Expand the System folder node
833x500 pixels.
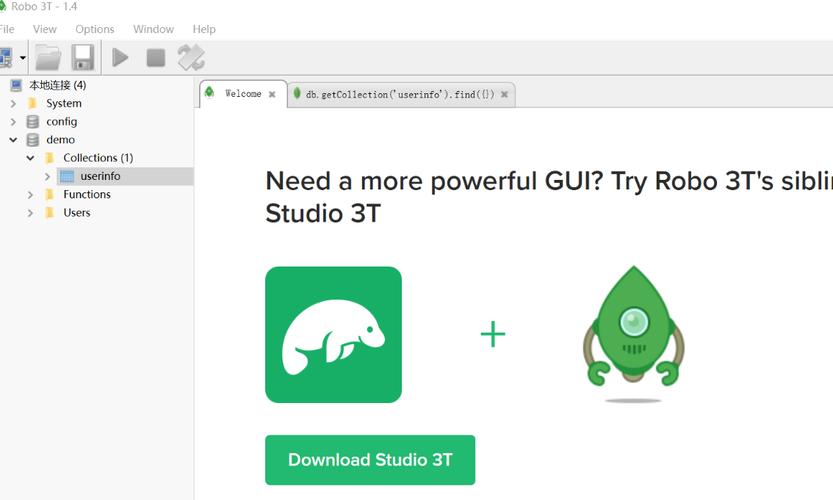[x=13, y=104]
